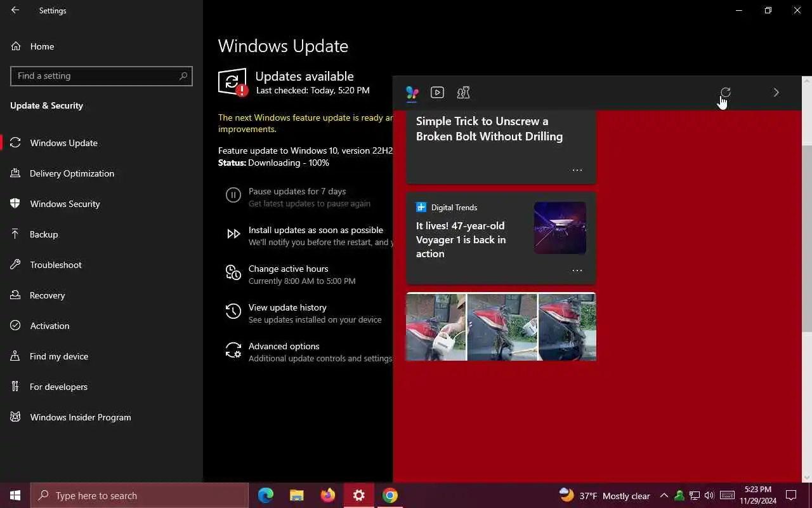Click the taskbar search box
Screen dimensions: 812x508
tap(140, 495)
